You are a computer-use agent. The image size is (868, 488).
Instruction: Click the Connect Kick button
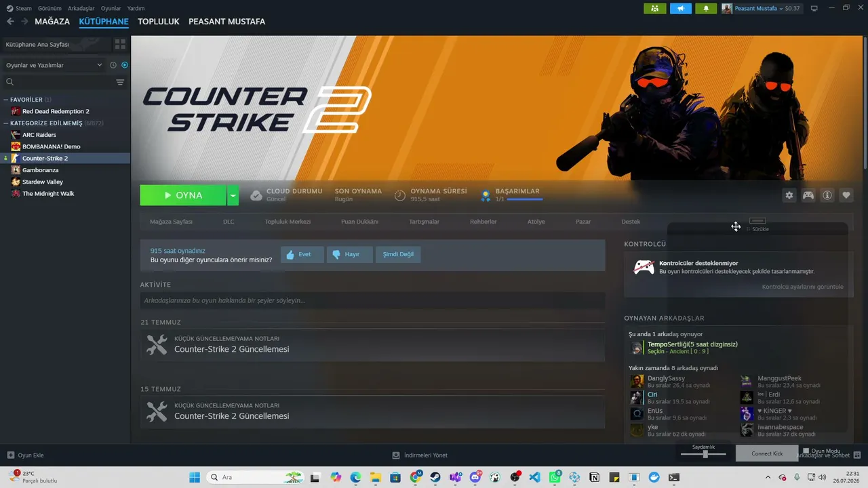[x=768, y=453]
